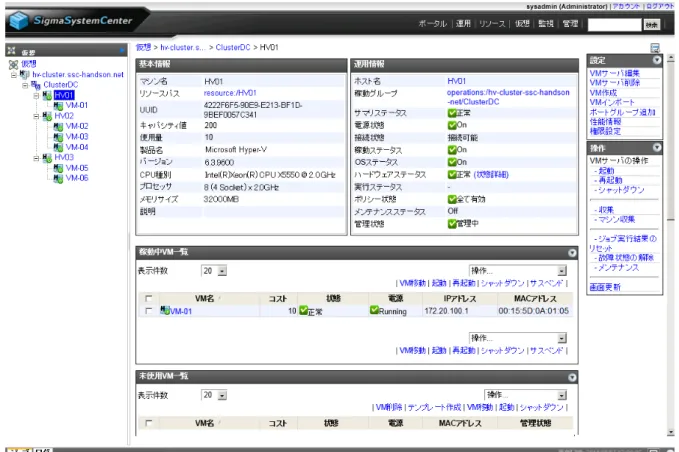
Task: Sort by VM名 column in 稼動中VM一覧
Action: [204, 298]
